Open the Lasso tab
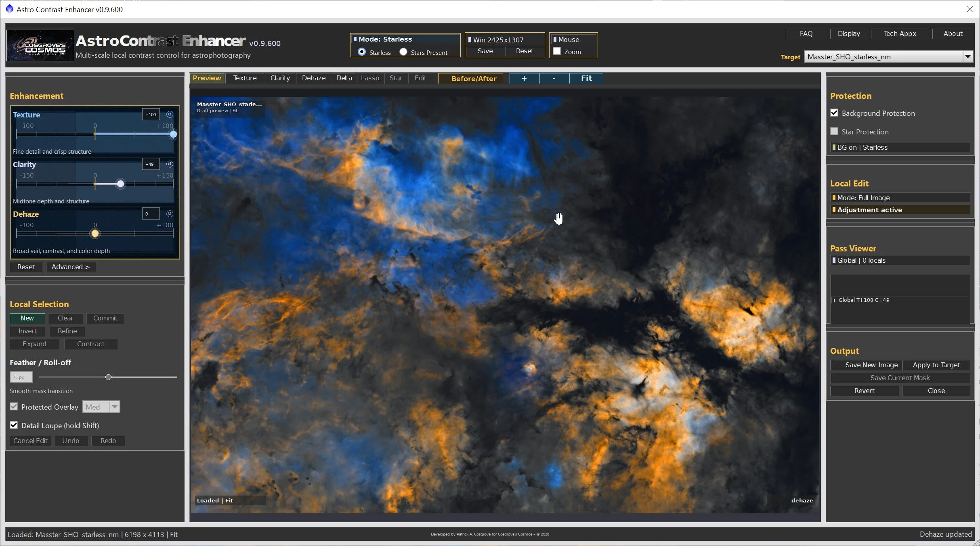This screenshot has height=546, width=980. (x=370, y=78)
